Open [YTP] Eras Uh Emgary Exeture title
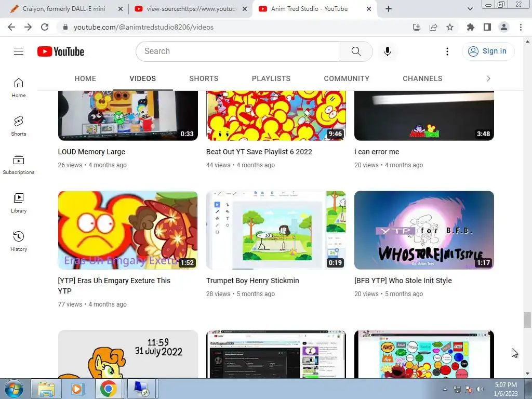Image resolution: width=532 pixels, height=399 pixels. pos(114,286)
